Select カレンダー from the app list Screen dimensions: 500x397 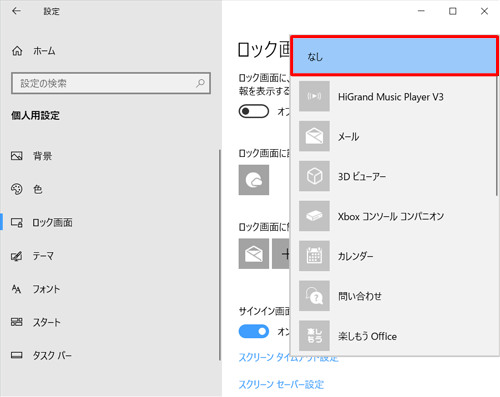tap(394, 256)
